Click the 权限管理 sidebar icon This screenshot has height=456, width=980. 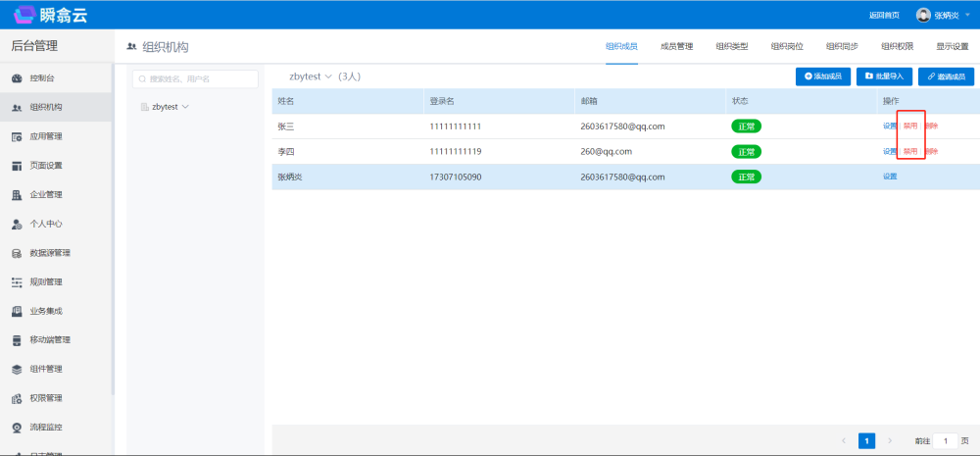(17, 398)
